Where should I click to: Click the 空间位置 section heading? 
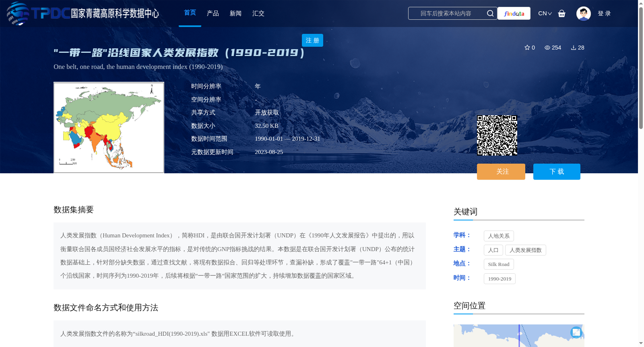click(469, 305)
